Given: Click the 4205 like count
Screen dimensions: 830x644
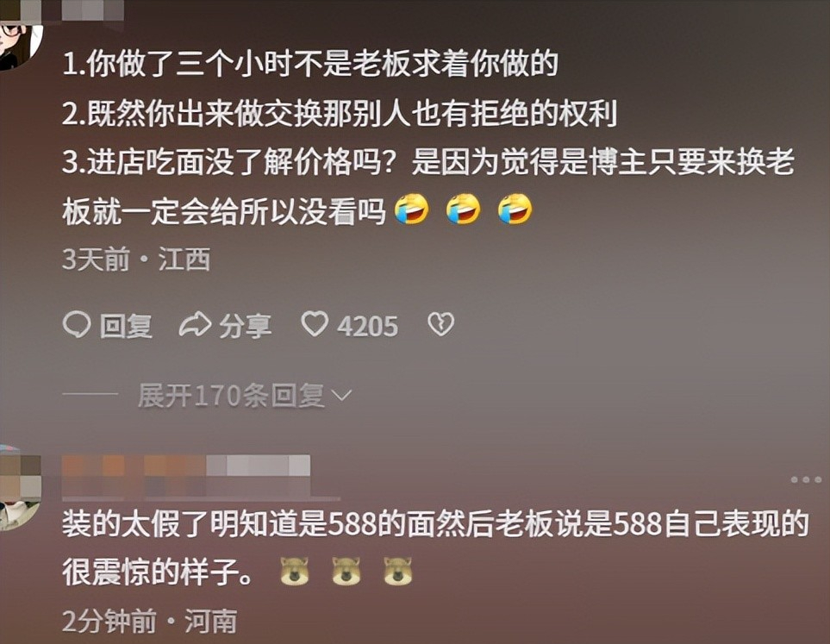Looking at the screenshot, I should click(367, 326).
